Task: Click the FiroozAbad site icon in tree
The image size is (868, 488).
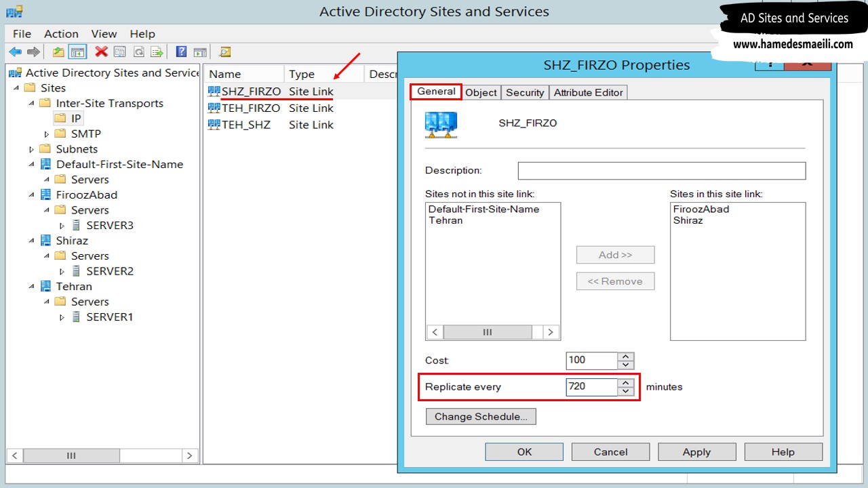Action: pos(46,195)
